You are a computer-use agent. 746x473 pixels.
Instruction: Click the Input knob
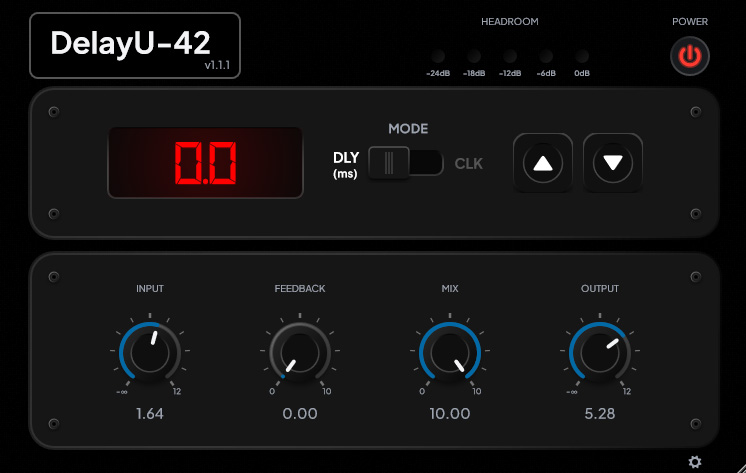click(x=150, y=353)
